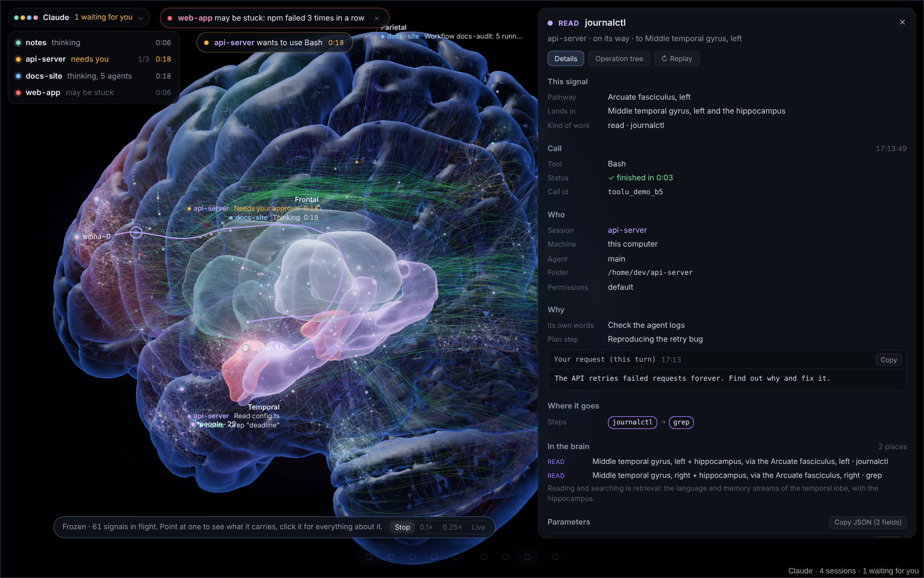Expand the Claude sessions dropdown chevron

click(x=141, y=18)
